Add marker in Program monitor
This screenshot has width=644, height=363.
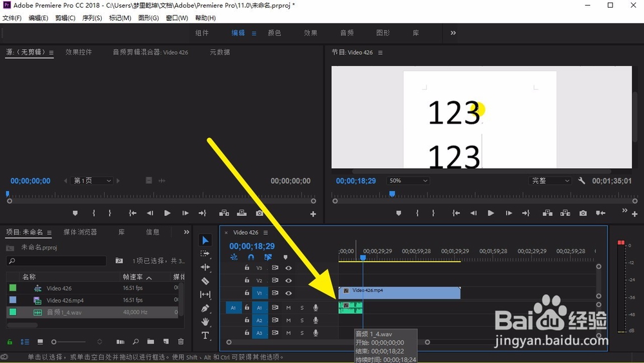399,213
